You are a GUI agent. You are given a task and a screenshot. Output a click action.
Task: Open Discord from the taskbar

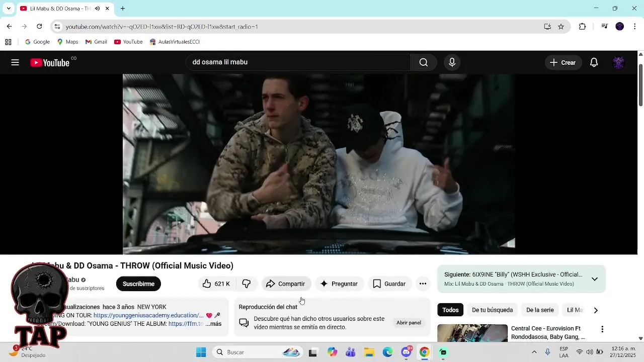(x=407, y=352)
